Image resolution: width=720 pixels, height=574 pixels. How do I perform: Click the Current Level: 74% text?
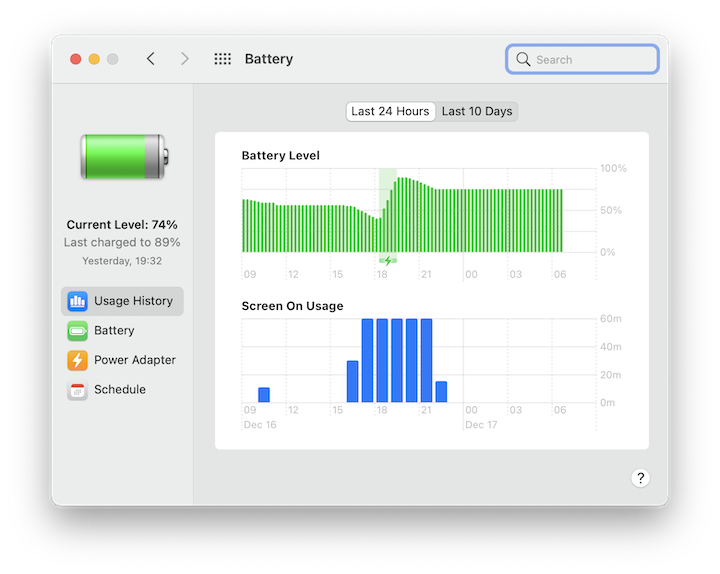(122, 225)
